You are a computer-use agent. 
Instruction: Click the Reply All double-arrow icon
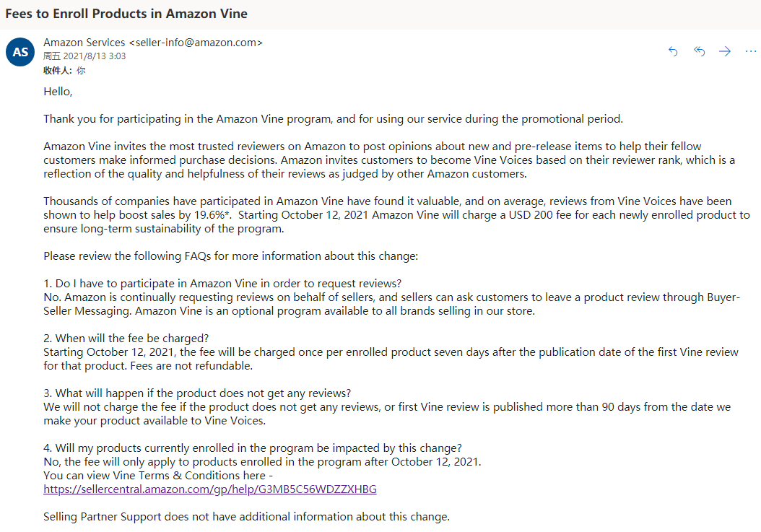(699, 51)
